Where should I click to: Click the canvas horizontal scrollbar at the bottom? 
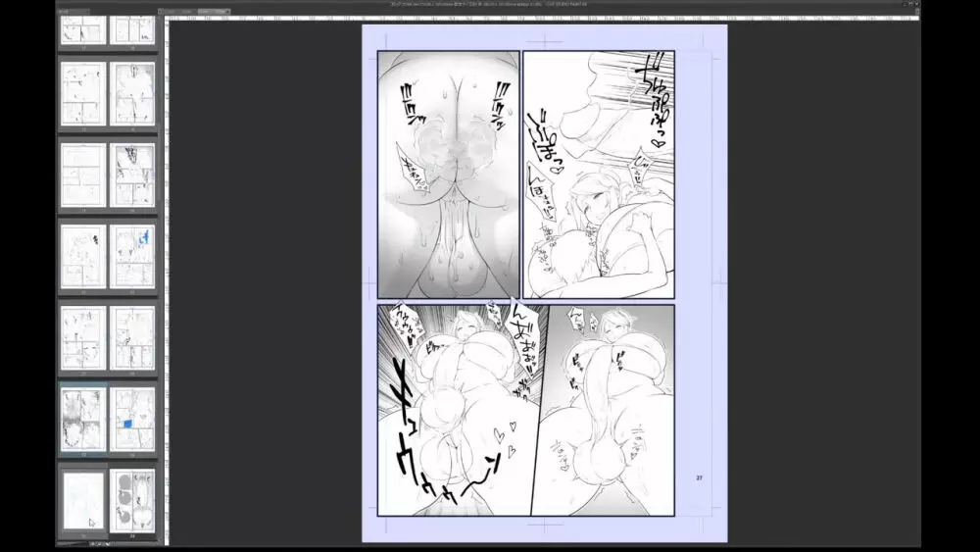click(539, 546)
